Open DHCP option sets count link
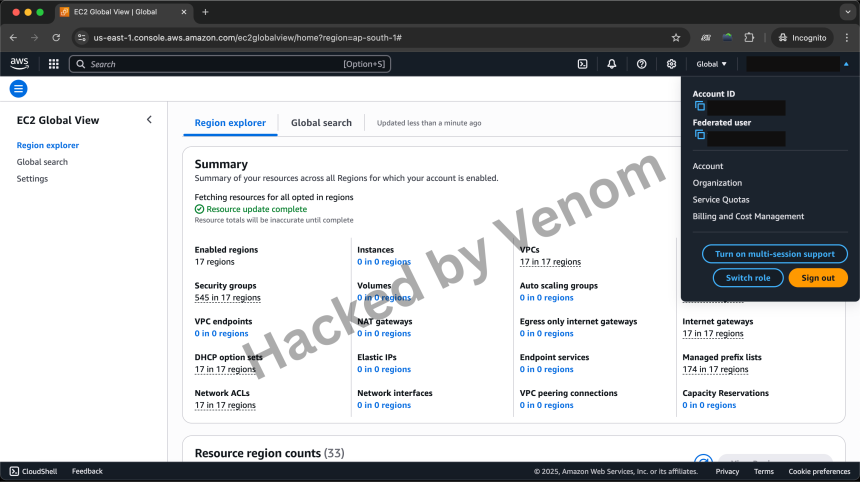Screen dimensions: 860x482 pos(225,369)
